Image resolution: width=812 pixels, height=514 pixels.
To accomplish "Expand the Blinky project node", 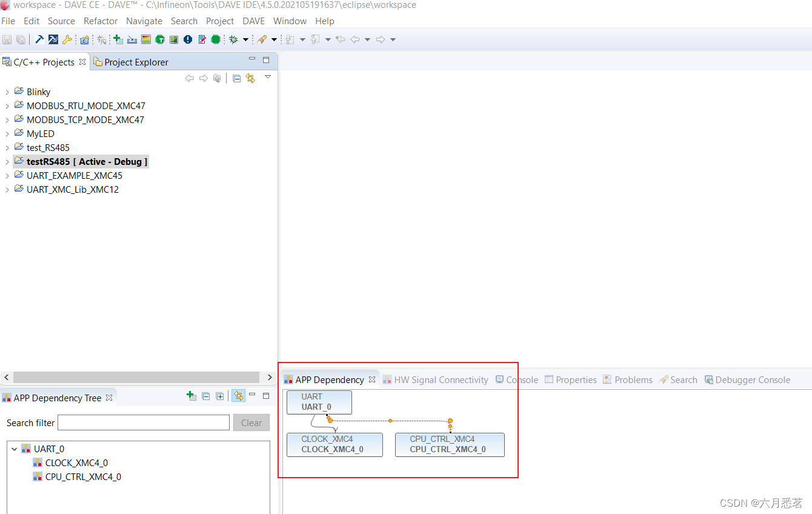I will pyautogui.click(x=7, y=92).
